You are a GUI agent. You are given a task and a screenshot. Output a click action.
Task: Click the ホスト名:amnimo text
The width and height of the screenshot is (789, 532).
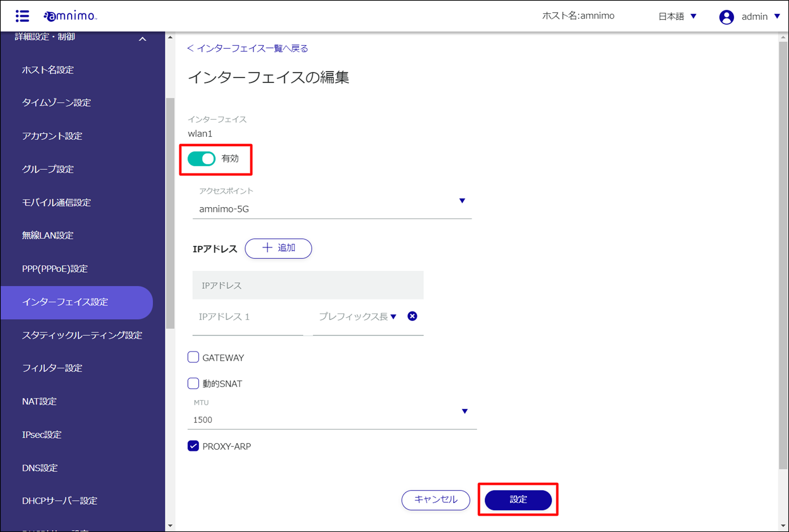(578, 16)
